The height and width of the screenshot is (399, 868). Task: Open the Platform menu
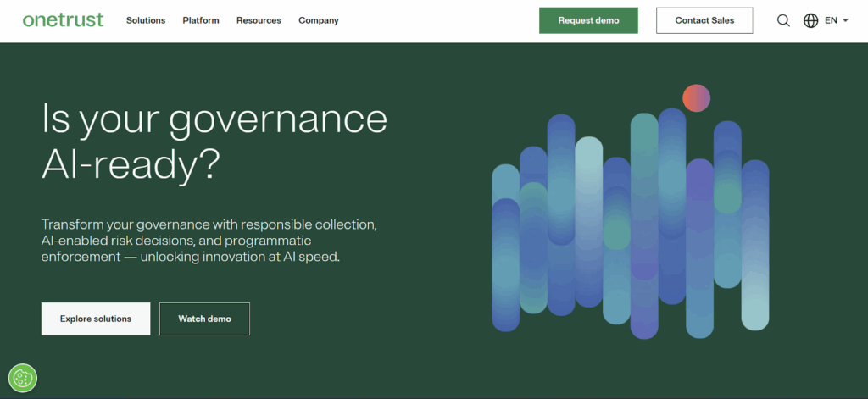201,20
